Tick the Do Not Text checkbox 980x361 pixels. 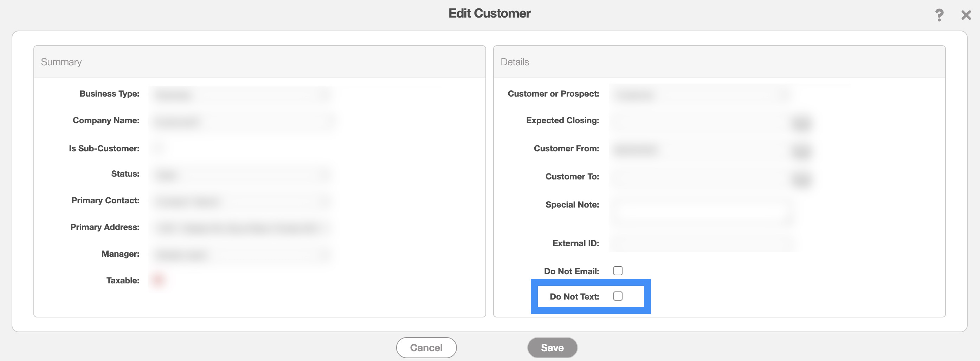pos(618,296)
